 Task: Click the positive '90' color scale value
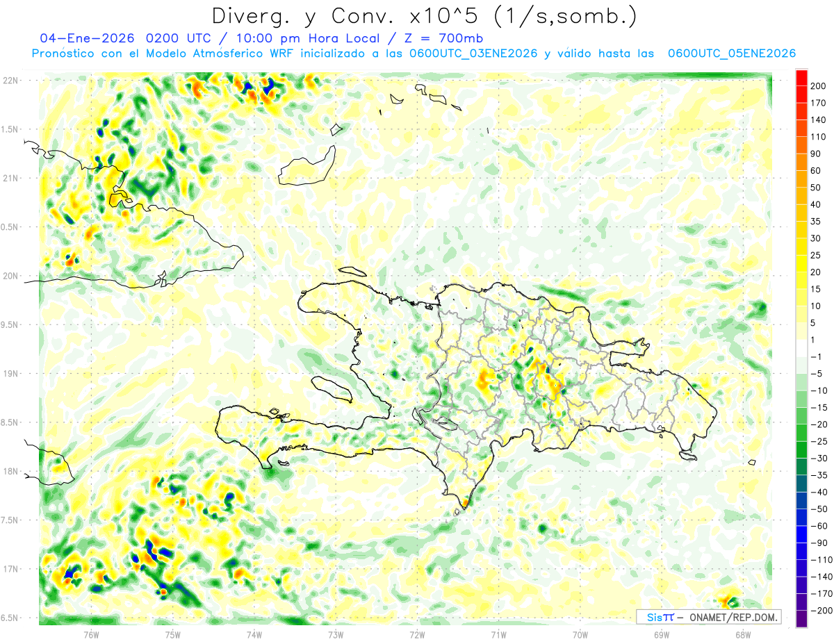click(x=816, y=154)
